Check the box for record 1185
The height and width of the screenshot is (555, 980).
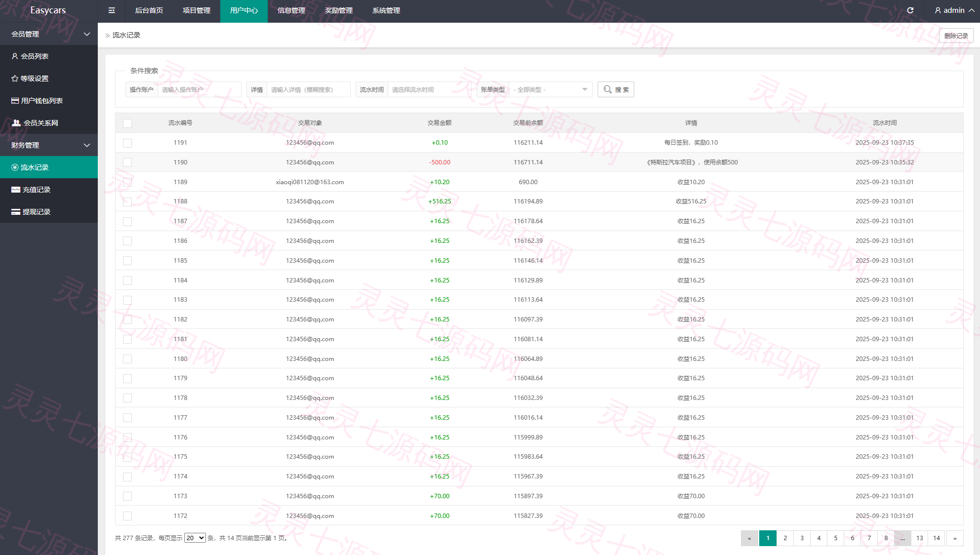[127, 261]
